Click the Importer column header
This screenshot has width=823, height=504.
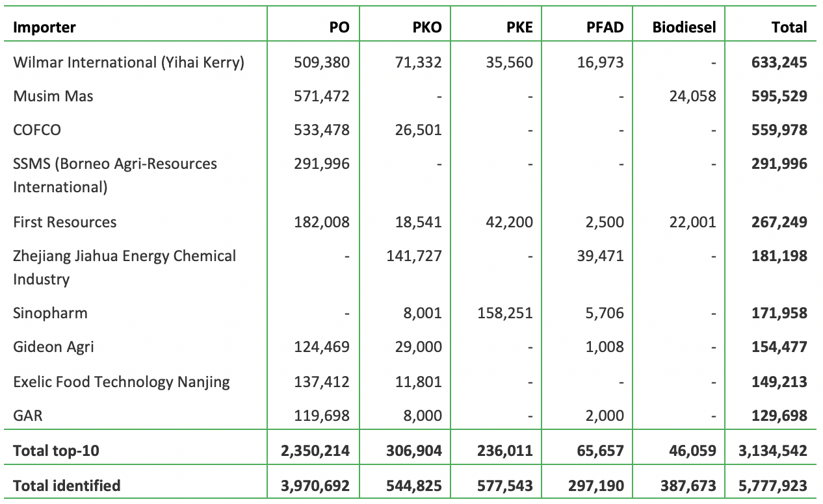pos(44,27)
